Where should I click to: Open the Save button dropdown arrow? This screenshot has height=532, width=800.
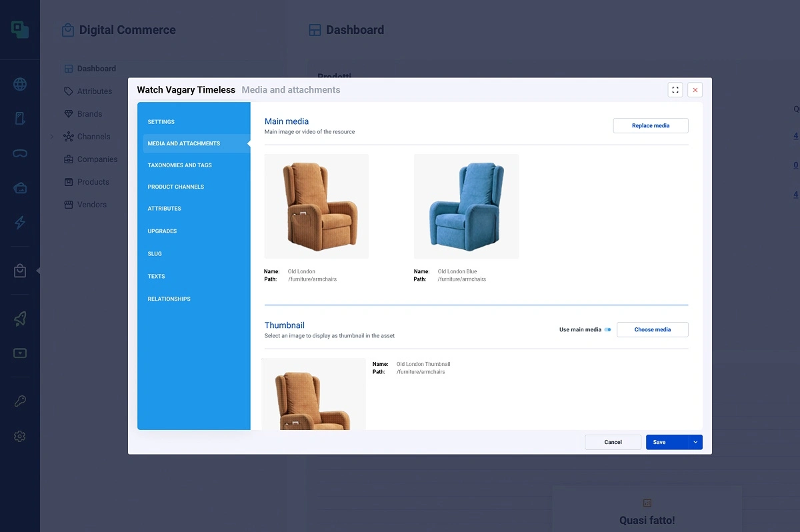click(x=695, y=442)
